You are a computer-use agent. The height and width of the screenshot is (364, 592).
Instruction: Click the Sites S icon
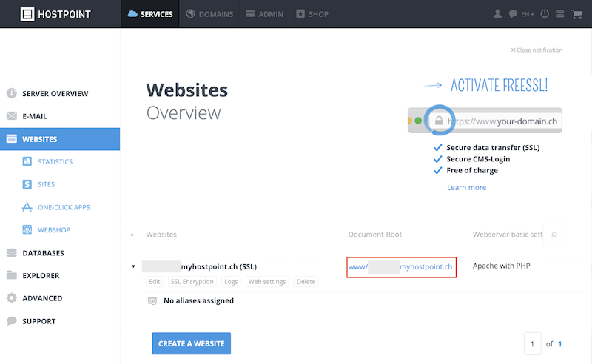point(27,184)
